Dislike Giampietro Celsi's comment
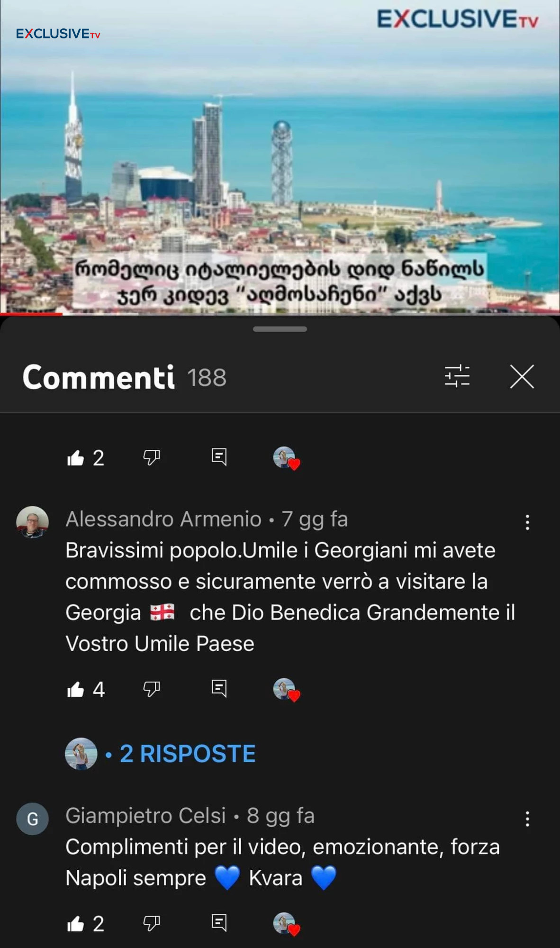560x948 pixels. click(x=152, y=923)
